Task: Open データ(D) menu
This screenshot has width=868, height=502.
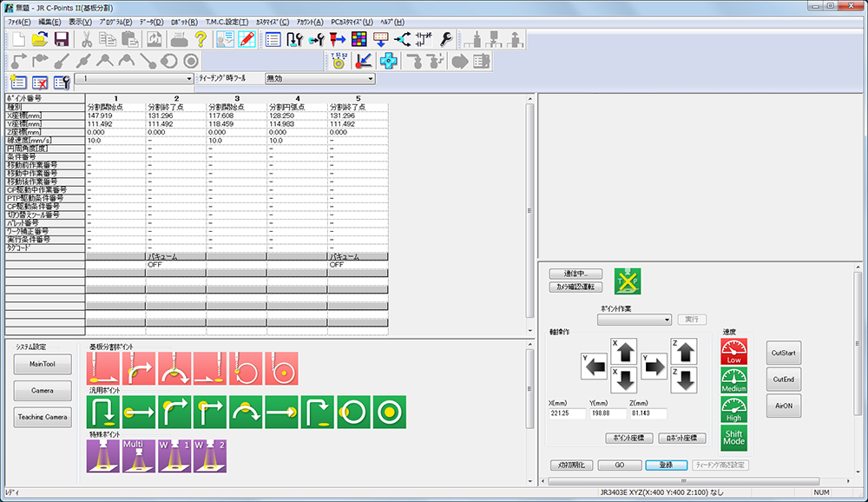Action: coord(151,23)
